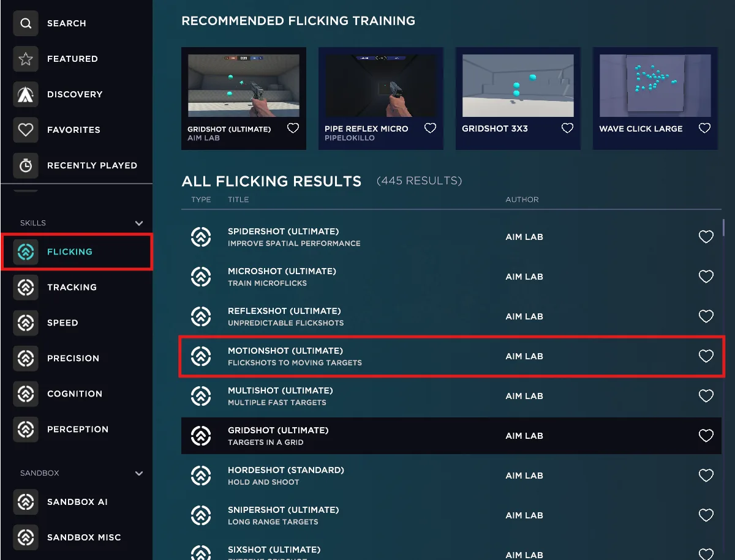Open Featured via the star icon
The height and width of the screenshot is (560, 735).
pyautogui.click(x=26, y=59)
